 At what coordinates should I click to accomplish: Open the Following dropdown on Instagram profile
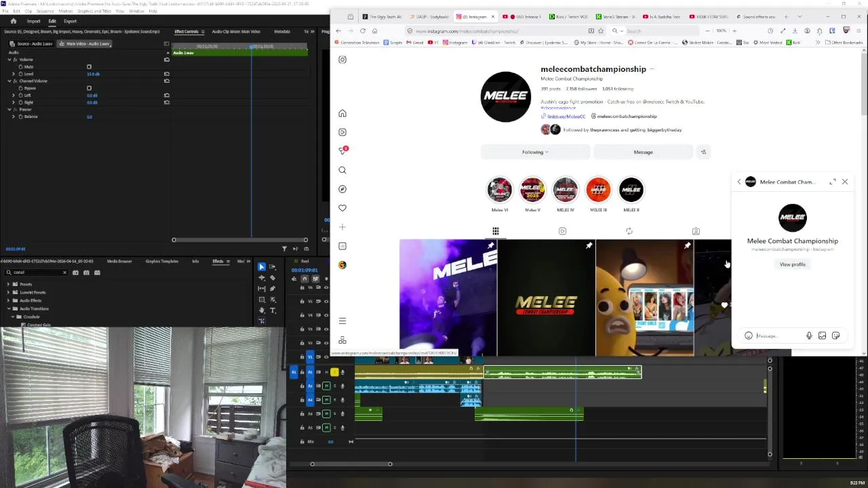click(535, 152)
